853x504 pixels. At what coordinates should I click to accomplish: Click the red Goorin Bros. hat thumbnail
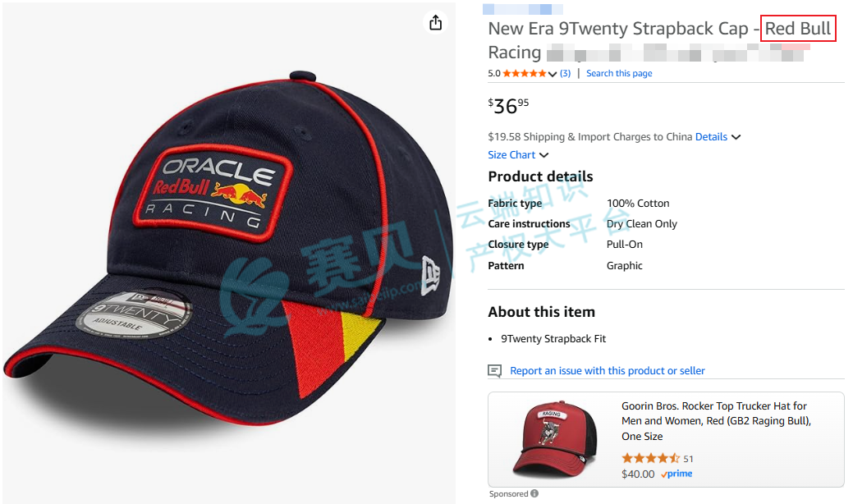553,439
